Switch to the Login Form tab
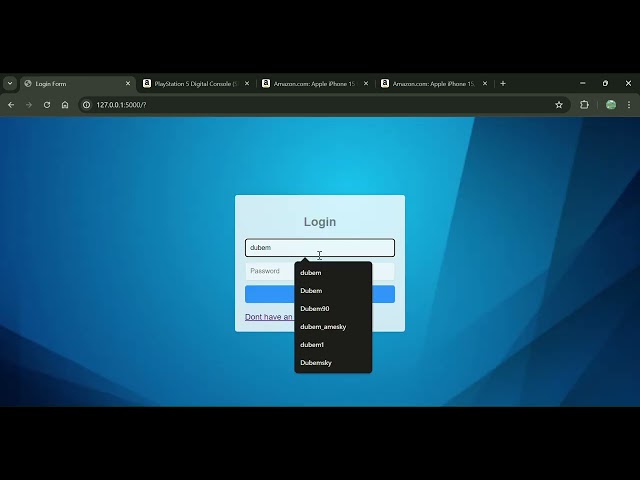640x480 pixels. [x=78, y=84]
